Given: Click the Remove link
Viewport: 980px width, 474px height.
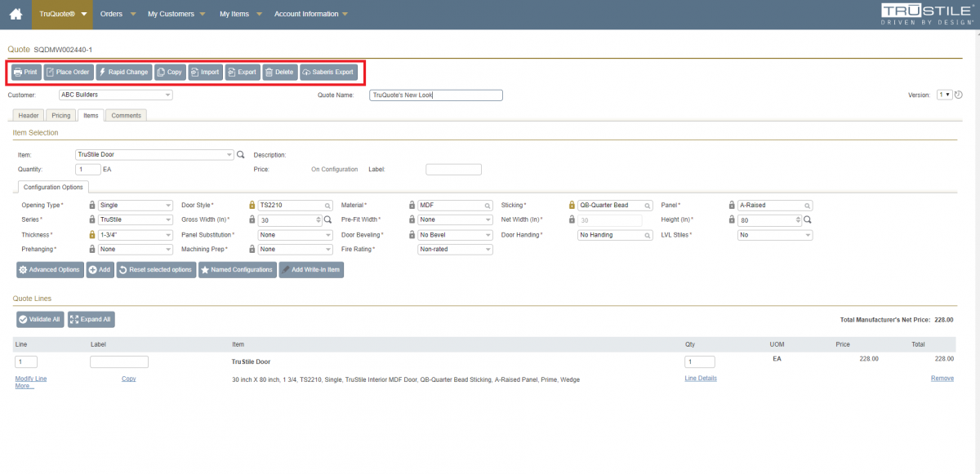Looking at the screenshot, I should click(x=942, y=379).
